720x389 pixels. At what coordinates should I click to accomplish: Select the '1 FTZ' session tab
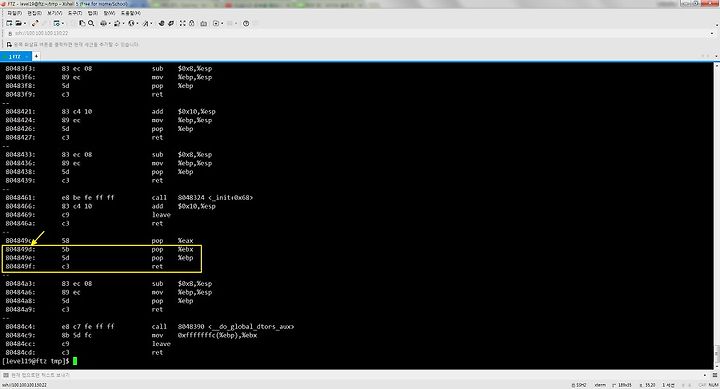tap(15, 56)
